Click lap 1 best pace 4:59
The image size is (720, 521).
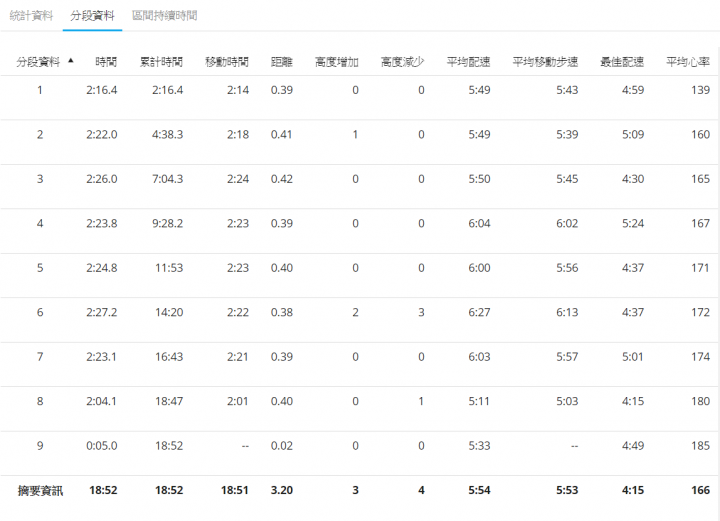coord(633,90)
